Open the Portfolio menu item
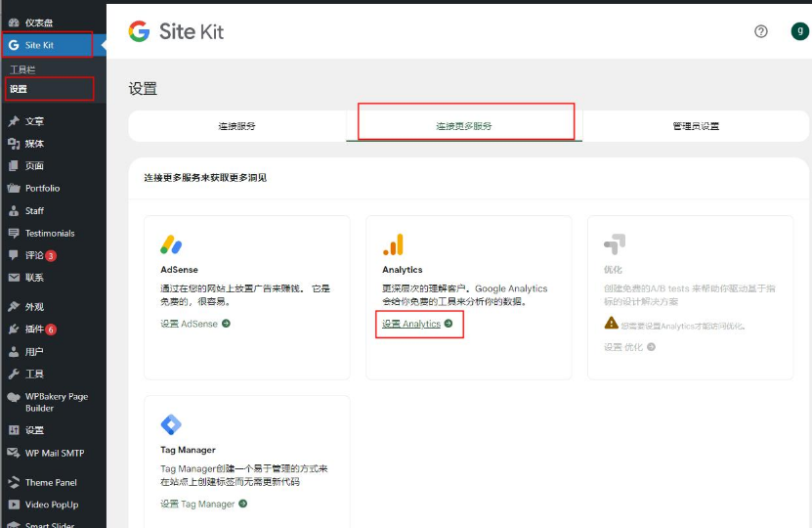812x528 pixels. [42, 188]
